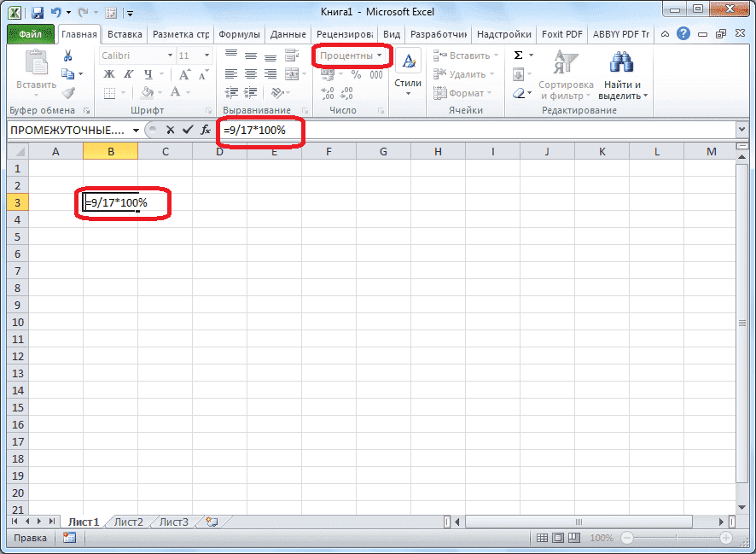The height and width of the screenshot is (554, 756).
Task: Toggle bold formatting with the Ж button
Action: (x=108, y=75)
